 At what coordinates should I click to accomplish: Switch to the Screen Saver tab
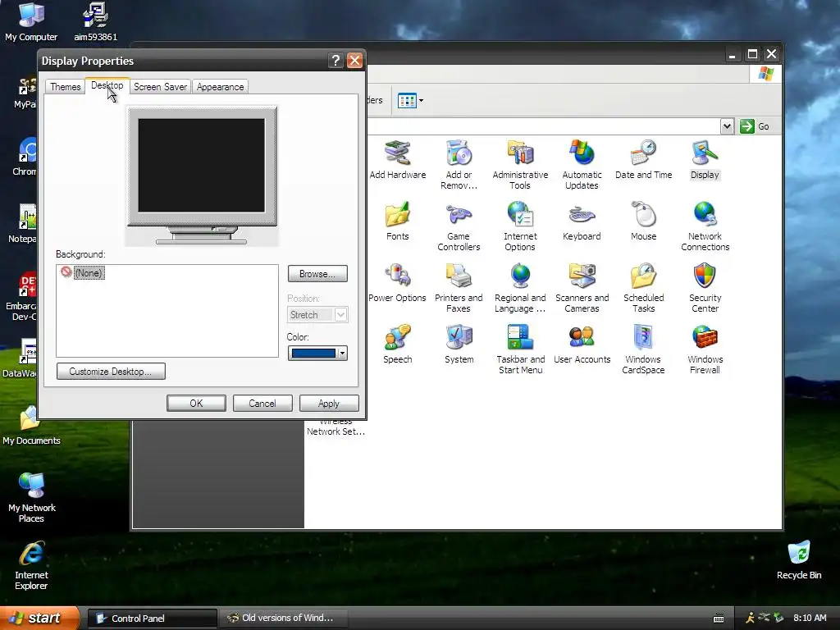coord(160,87)
